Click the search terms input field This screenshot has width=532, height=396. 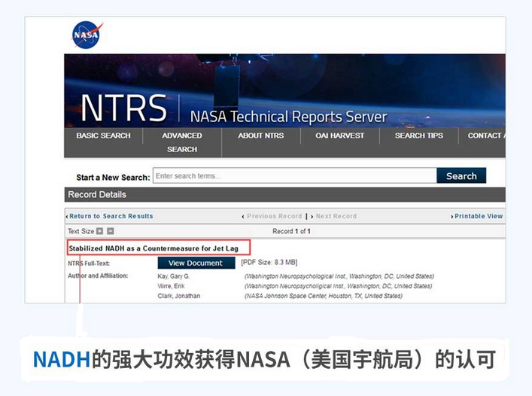point(294,176)
